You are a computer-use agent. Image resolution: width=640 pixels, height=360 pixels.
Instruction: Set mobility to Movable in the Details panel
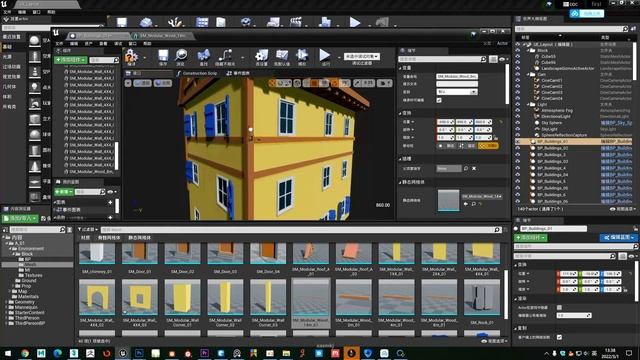tap(488, 146)
